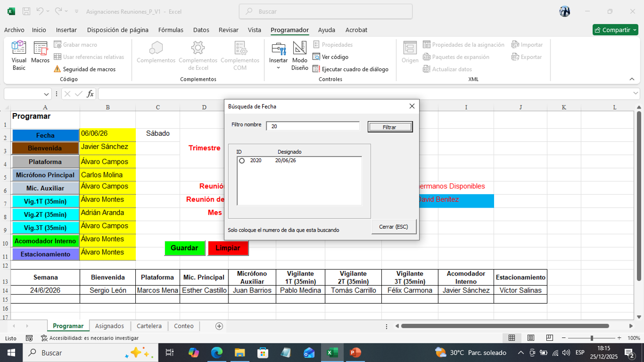Open the Asignados sheet tab
644x362 pixels.
(110, 326)
